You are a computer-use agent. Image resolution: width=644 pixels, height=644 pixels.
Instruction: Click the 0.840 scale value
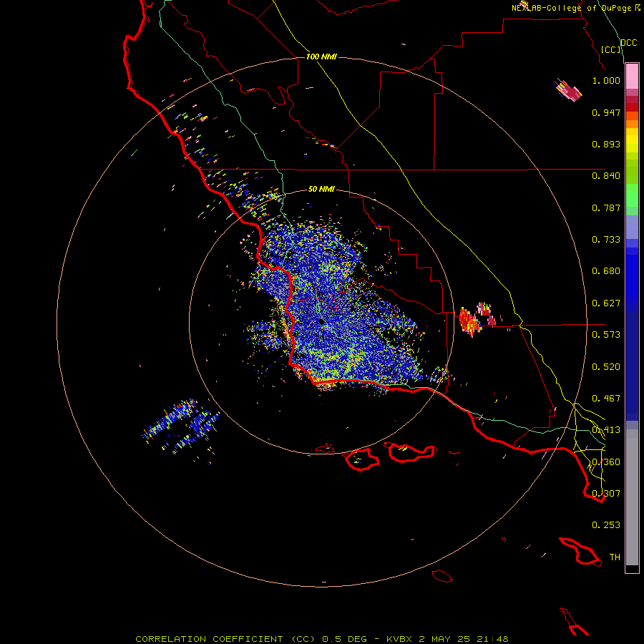[606, 176]
